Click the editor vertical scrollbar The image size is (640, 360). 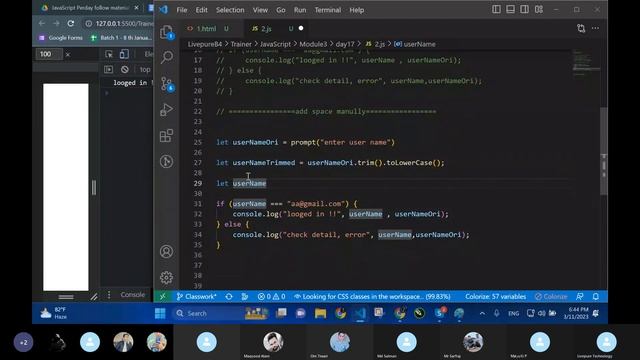pyautogui.click(x=604, y=151)
